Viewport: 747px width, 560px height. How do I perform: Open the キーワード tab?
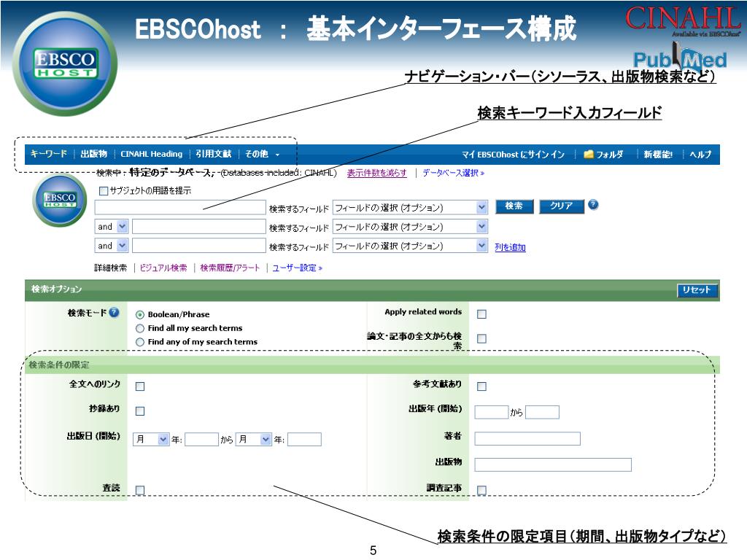pos(49,154)
